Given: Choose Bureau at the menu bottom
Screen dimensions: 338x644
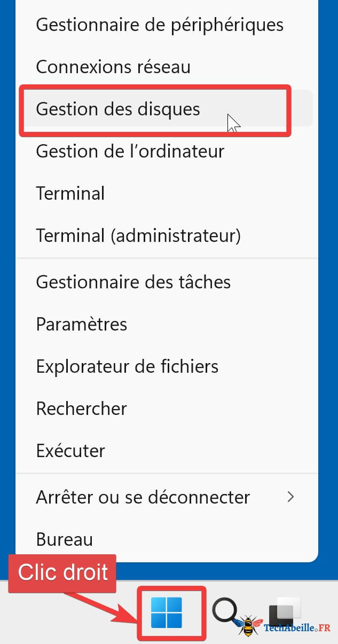Looking at the screenshot, I should pos(64,539).
